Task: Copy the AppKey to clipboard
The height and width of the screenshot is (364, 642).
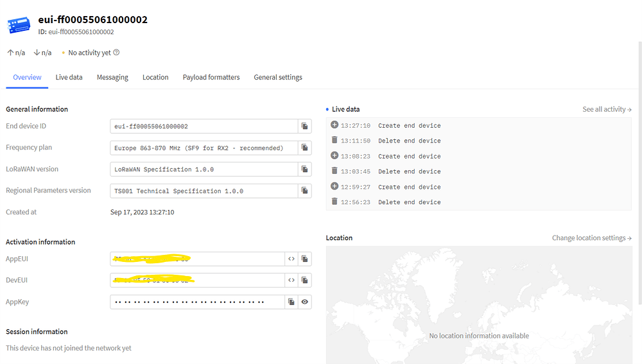Action: [x=291, y=302]
